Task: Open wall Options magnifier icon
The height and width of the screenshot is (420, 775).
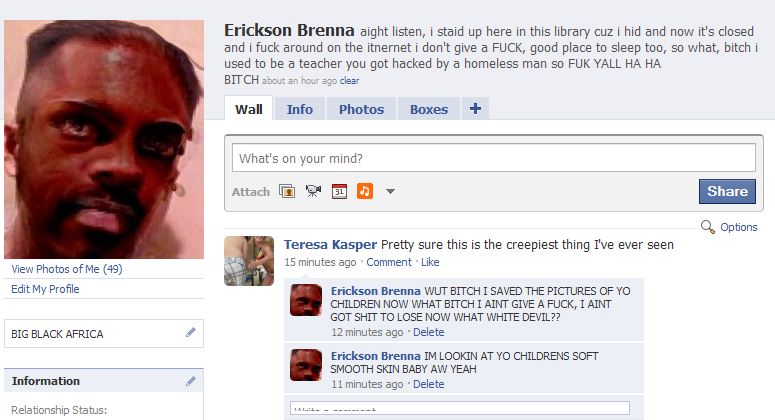Action: tap(707, 227)
